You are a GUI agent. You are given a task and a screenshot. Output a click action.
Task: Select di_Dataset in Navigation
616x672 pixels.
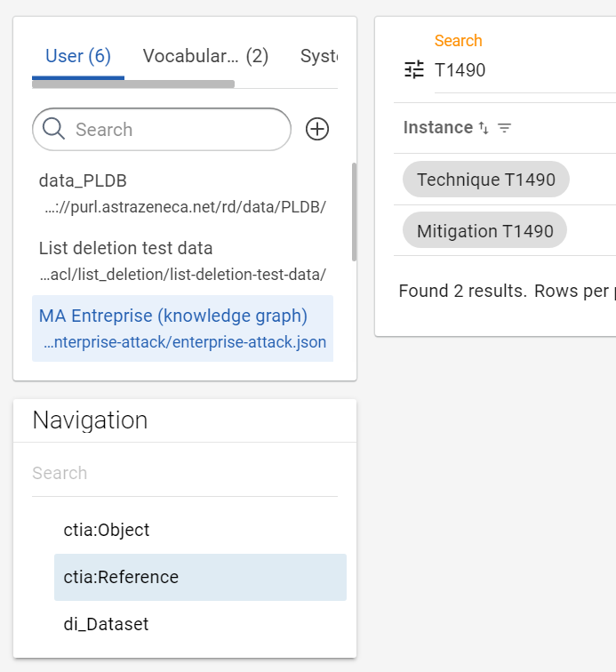point(106,624)
